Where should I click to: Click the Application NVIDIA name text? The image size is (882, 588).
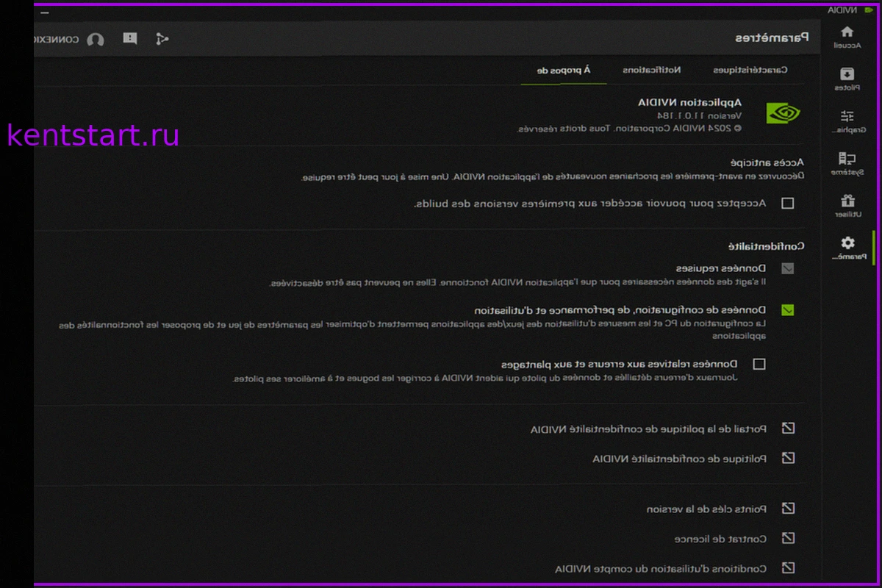coord(690,102)
